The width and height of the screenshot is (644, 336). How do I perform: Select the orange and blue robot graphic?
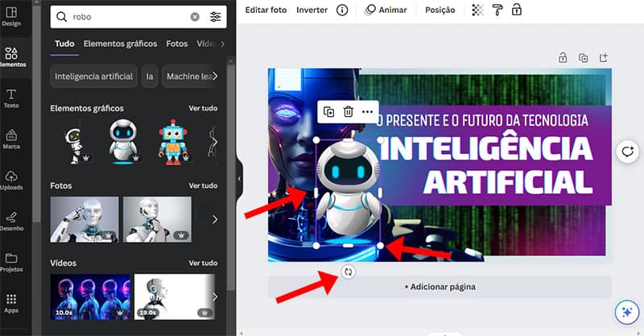(x=171, y=142)
